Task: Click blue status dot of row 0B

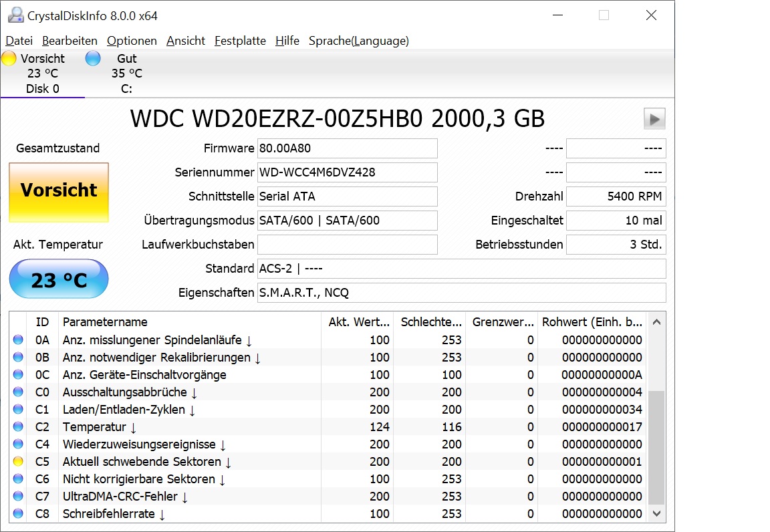Action: point(18,357)
